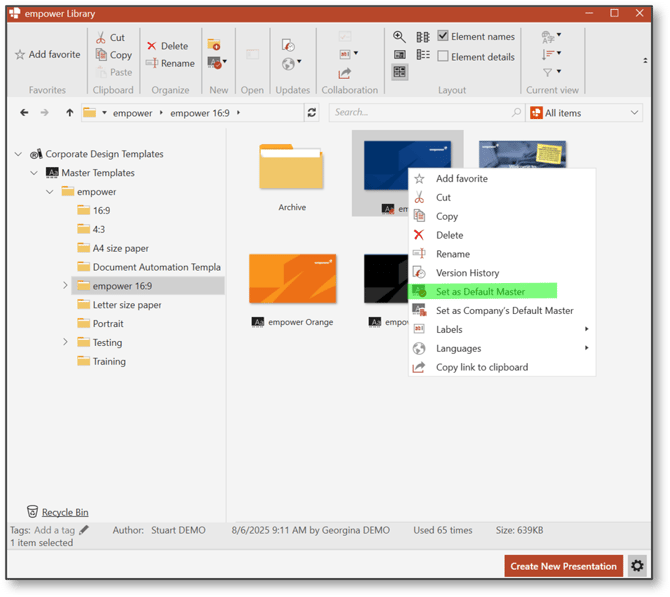Select the two-column grid layout icon

tap(423, 37)
